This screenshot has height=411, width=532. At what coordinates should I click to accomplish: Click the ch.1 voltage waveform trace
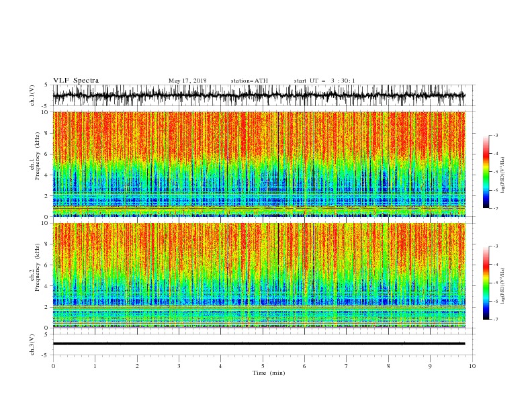(259, 95)
